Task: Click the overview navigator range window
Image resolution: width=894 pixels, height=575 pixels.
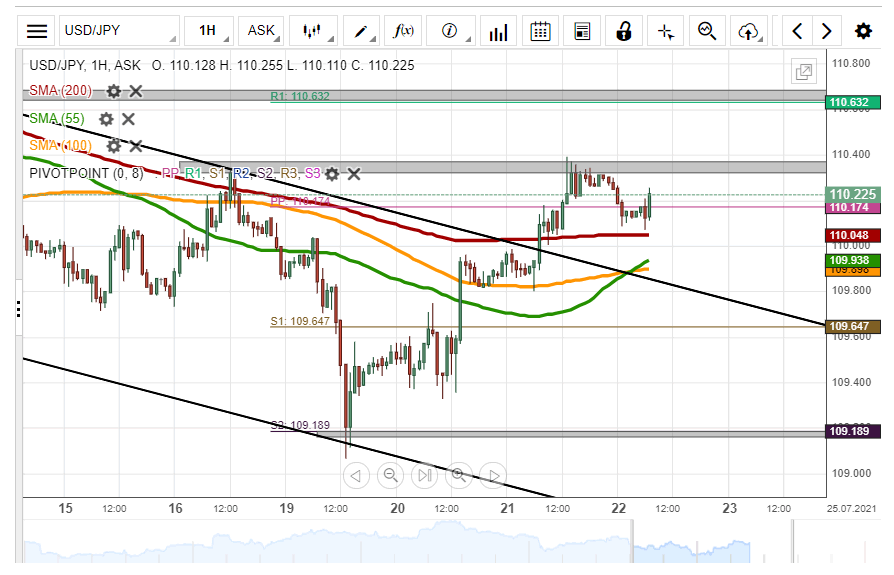Action: [712, 541]
